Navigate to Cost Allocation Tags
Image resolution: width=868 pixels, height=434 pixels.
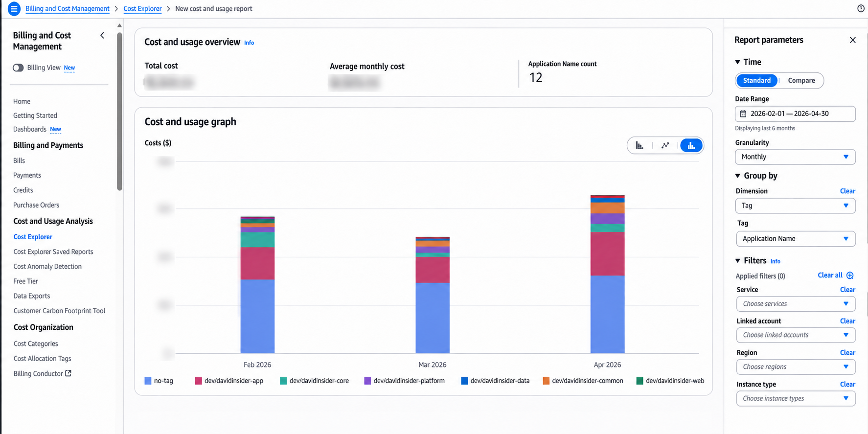(x=43, y=359)
